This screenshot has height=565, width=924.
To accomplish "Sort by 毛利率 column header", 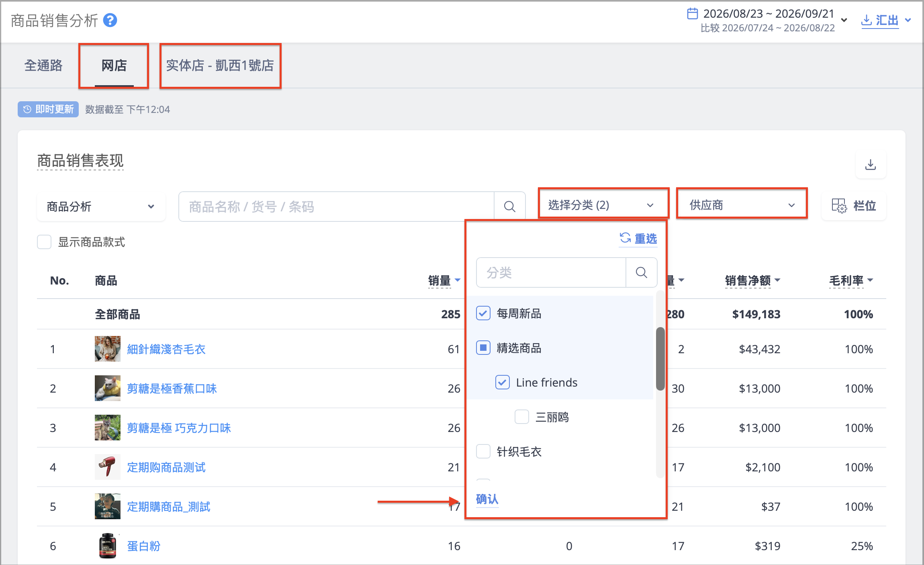I will point(851,280).
